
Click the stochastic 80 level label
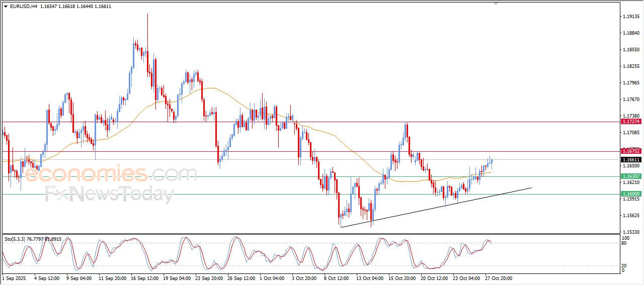[x=624, y=243]
